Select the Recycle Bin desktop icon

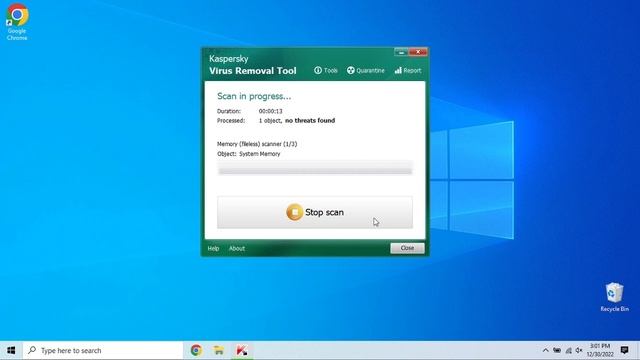point(614,297)
